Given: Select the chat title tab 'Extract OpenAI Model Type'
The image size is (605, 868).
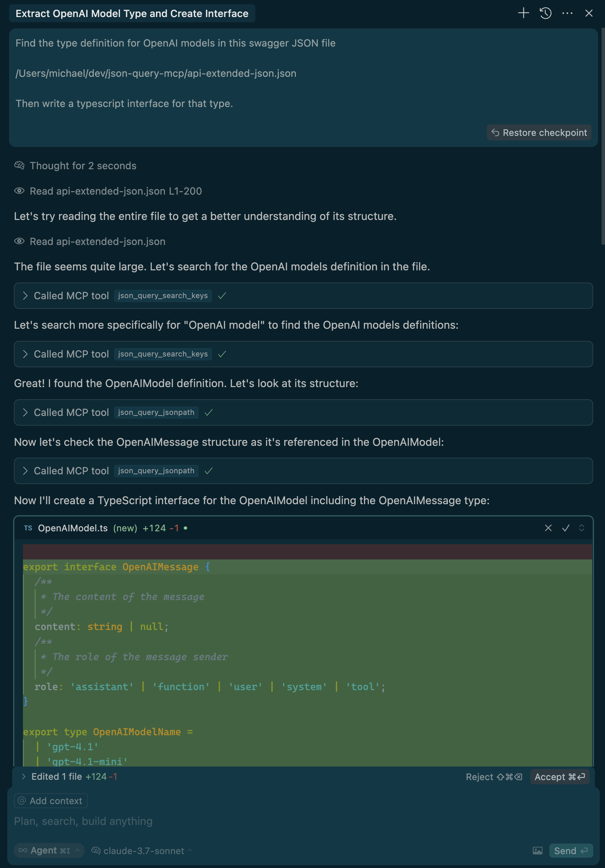Looking at the screenshot, I should [x=132, y=14].
